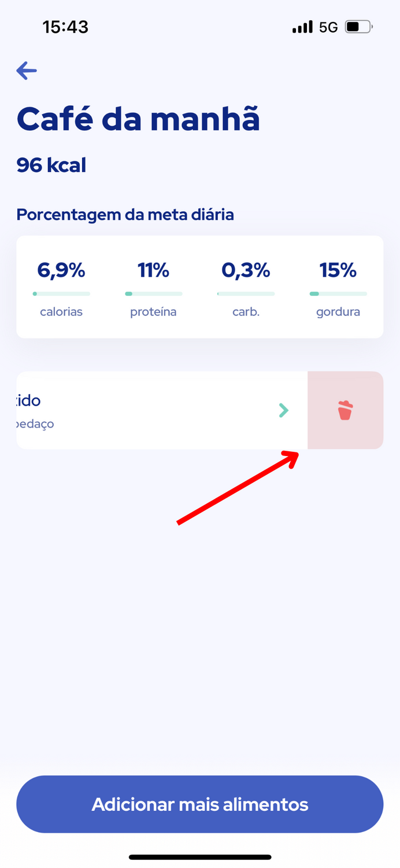Screen dimensions: 400x868
Task: Tap the Café da manhã title
Action: coord(138,119)
